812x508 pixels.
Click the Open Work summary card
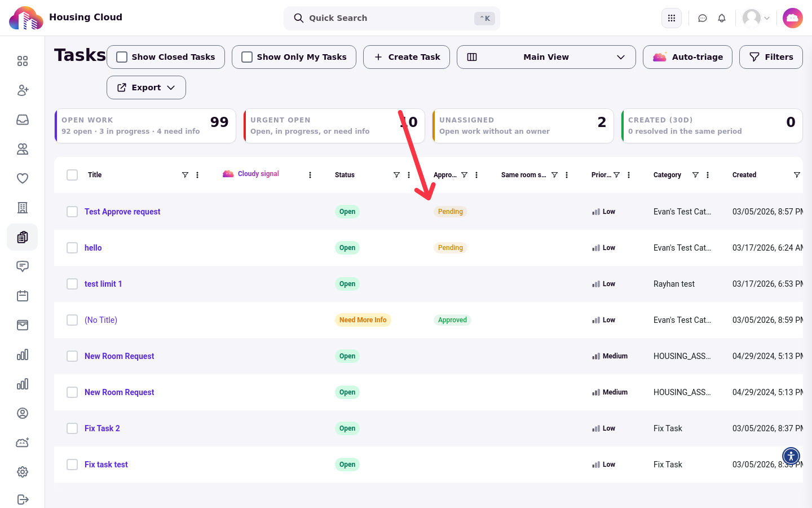[145, 126]
